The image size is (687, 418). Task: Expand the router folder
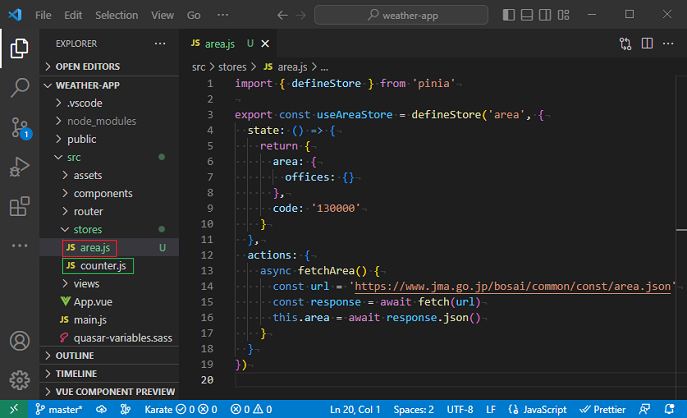110,211
